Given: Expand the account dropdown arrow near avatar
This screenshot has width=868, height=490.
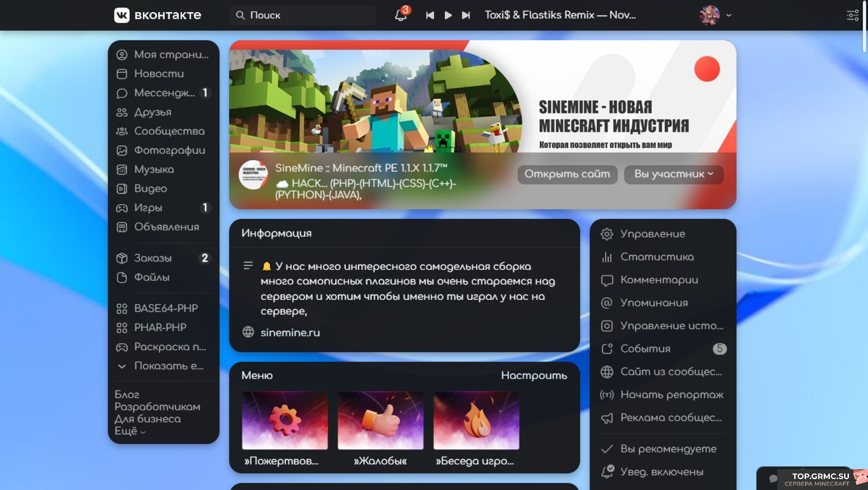Looking at the screenshot, I should (729, 15).
